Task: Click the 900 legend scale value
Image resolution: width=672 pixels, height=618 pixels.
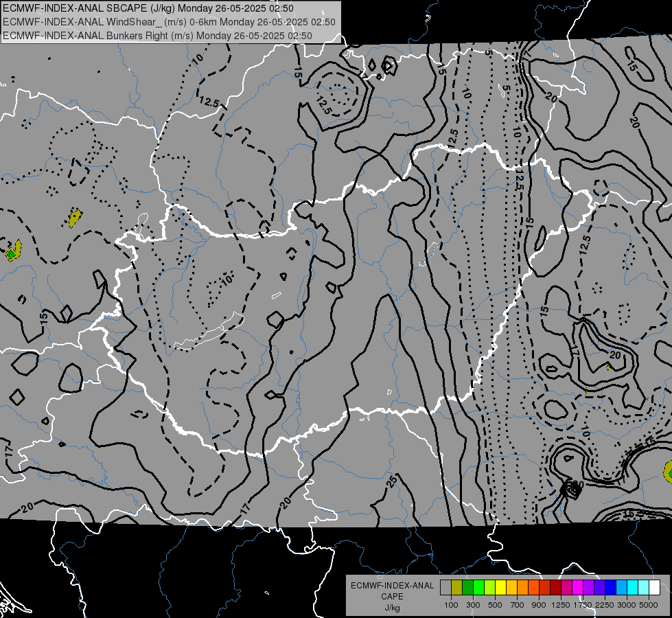Action: point(539,605)
